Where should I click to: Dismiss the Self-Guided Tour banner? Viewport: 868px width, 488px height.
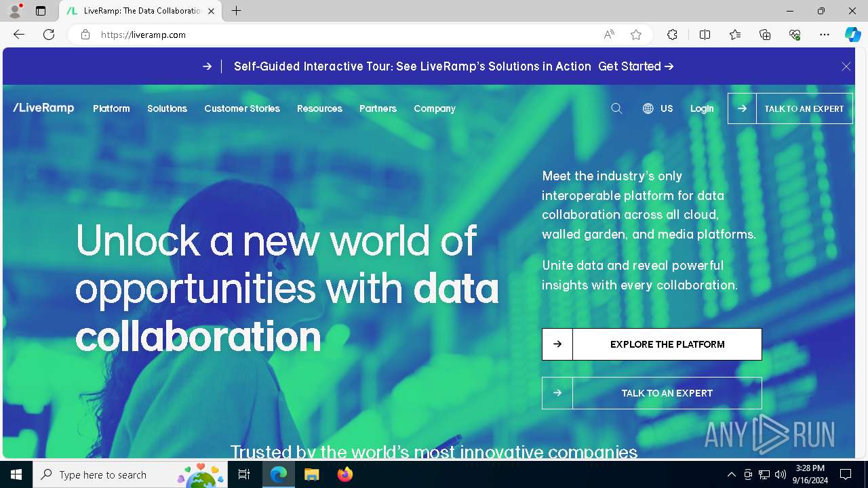[846, 66]
